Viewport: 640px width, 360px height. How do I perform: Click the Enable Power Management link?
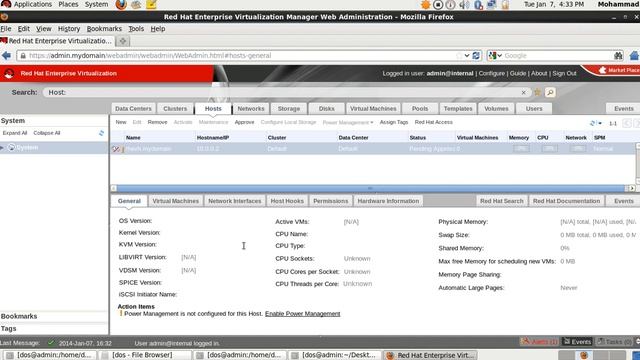pos(302,314)
